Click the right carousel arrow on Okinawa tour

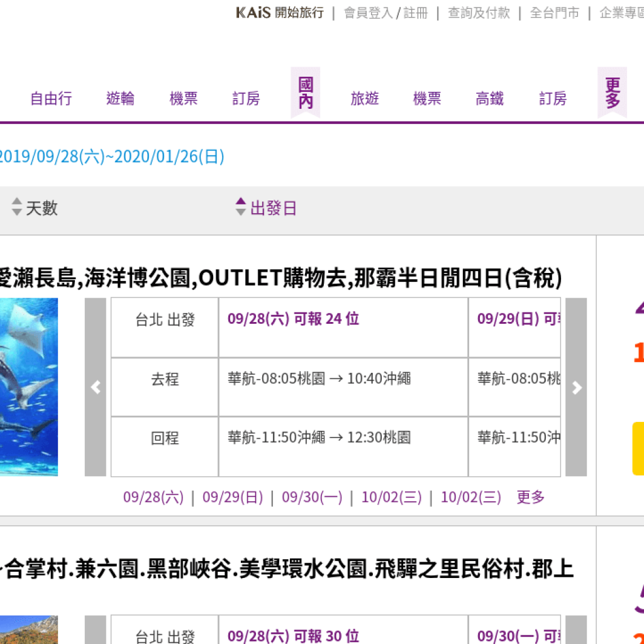(x=577, y=387)
